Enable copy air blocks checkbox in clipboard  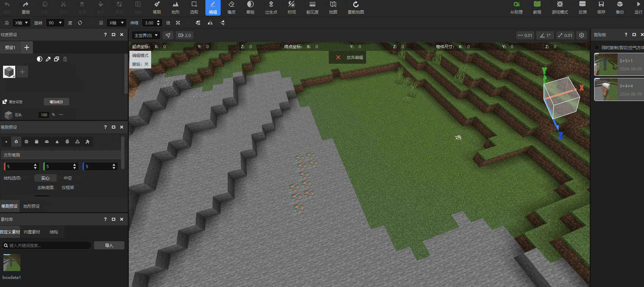[x=597, y=47]
